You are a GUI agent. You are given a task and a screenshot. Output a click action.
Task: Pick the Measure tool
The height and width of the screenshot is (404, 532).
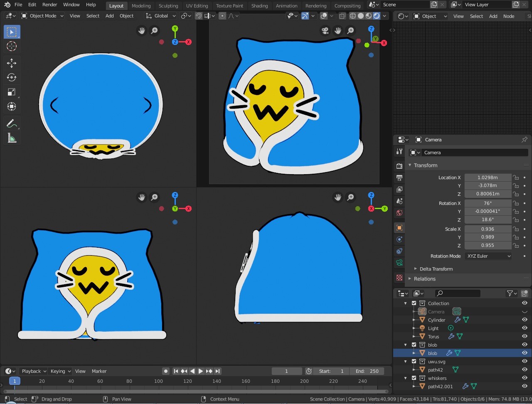click(x=12, y=138)
